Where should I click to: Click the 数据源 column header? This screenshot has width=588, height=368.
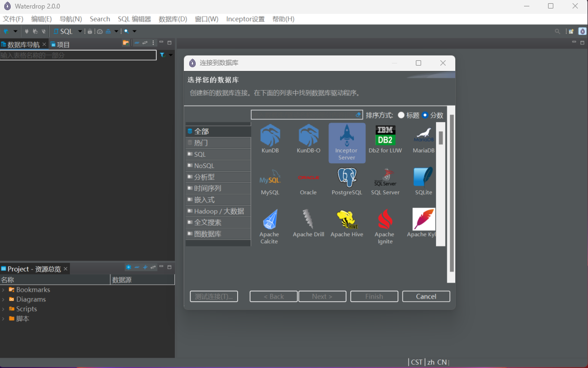tap(142, 280)
